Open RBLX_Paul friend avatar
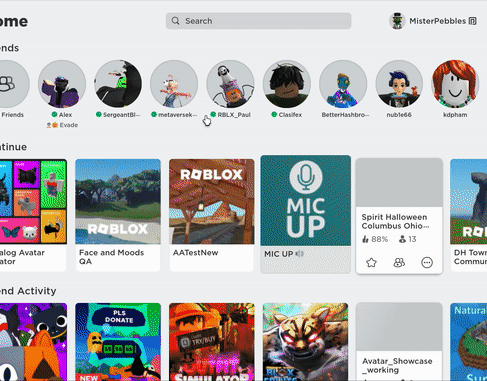The height and width of the screenshot is (381, 487). (x=230, y=84)
